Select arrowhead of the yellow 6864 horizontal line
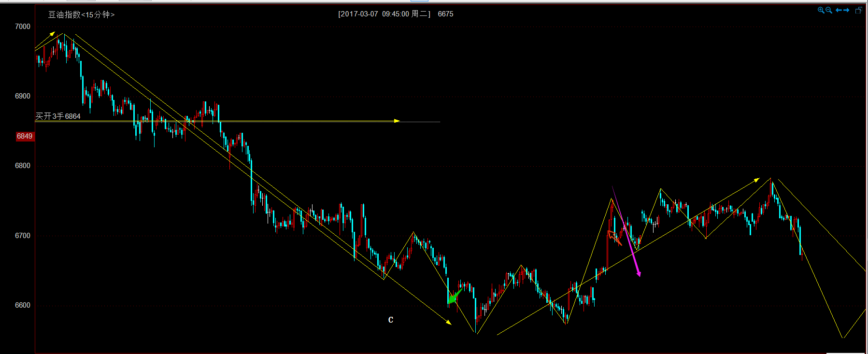Viewport: 868px width, 354px height. [x=397, y=121]
